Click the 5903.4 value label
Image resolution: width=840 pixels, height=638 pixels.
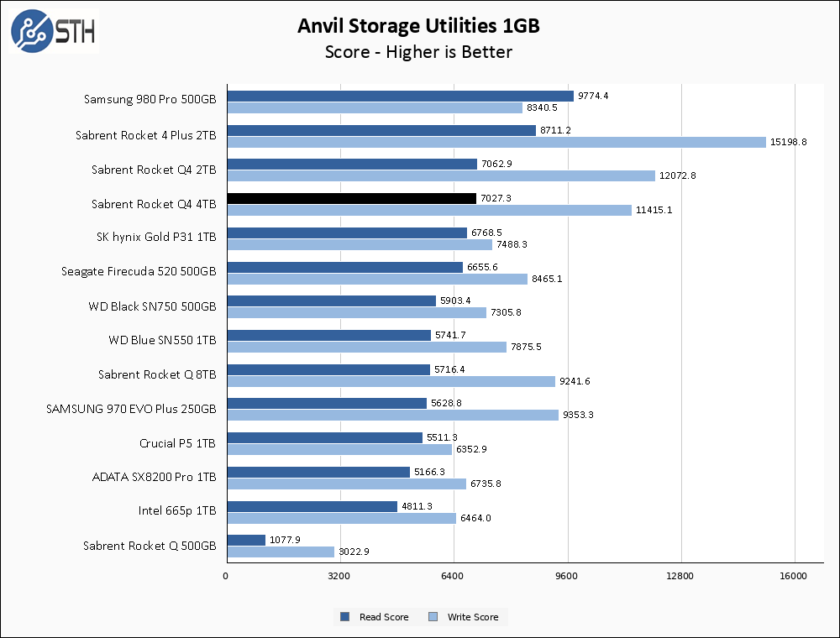click(455, 301)
